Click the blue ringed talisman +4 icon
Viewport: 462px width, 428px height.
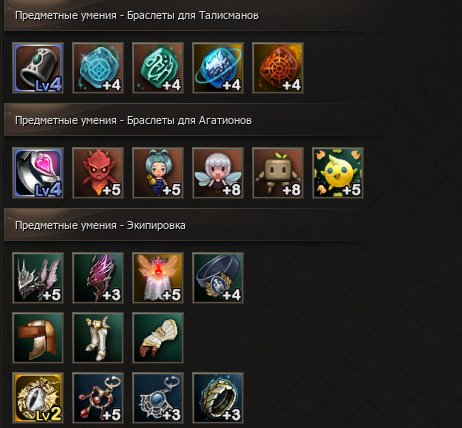(x=218, y=68)
